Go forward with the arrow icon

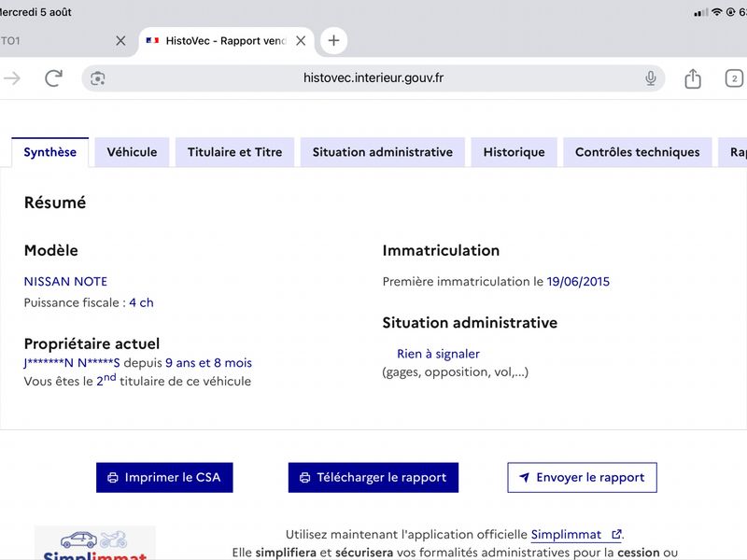pos(12,78)
